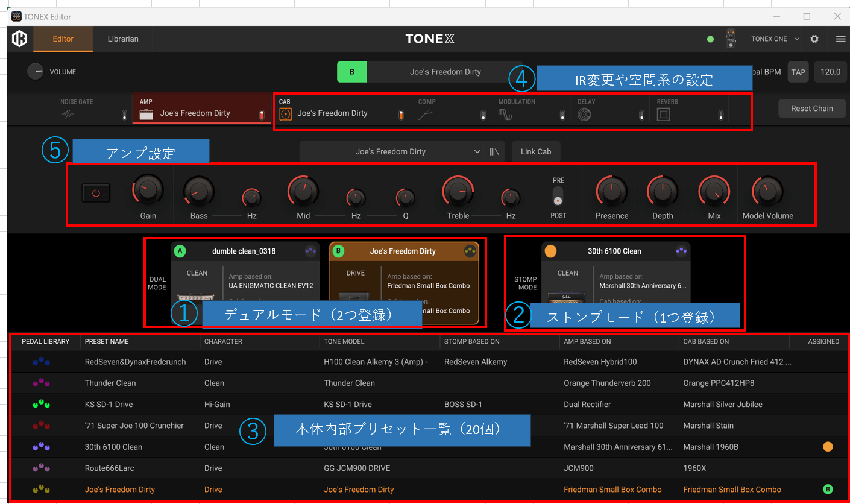Click pedal knobs icon on Joe's Freedom Dirty card

point(470,251)
